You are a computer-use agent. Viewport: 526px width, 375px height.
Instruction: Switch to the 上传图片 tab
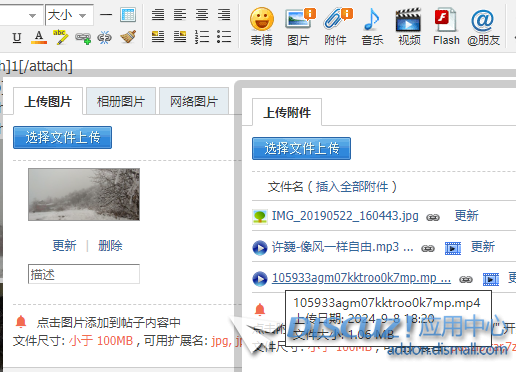coord(48,101)
